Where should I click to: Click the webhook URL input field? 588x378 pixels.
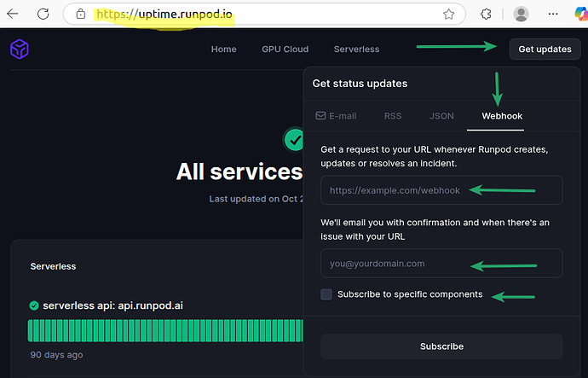tap(441, 190)
